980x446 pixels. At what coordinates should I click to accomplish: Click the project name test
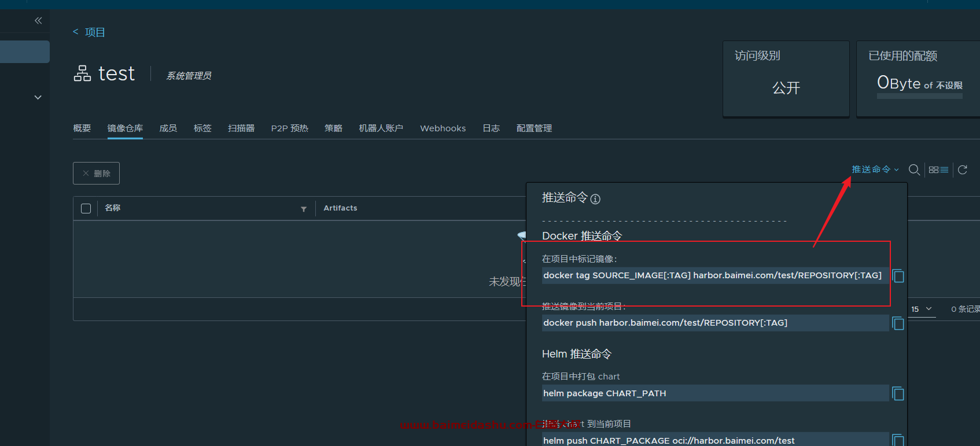[x=116, y=73]
